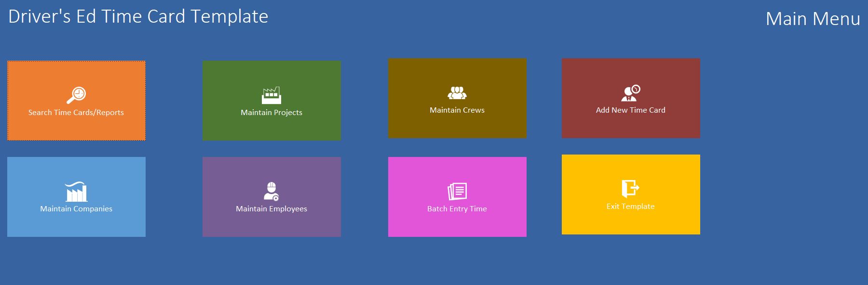This screenshot has width=868, height=285.
Task: Choose the Add New Time Card label
Action: [x=630, y=110]
